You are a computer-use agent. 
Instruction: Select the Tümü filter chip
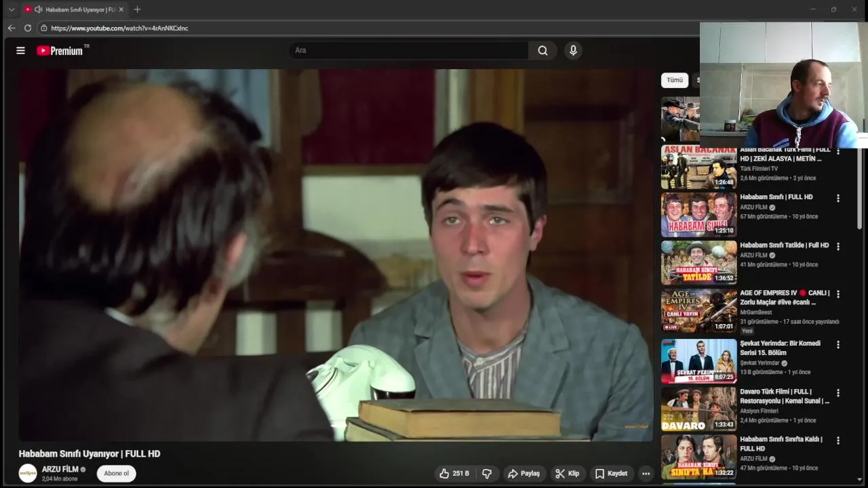675,80
